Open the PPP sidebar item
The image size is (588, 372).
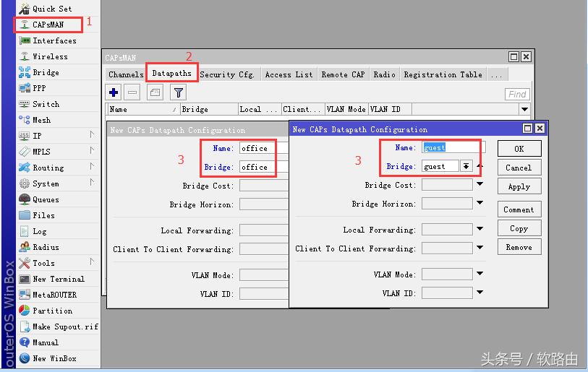(59, 88)
